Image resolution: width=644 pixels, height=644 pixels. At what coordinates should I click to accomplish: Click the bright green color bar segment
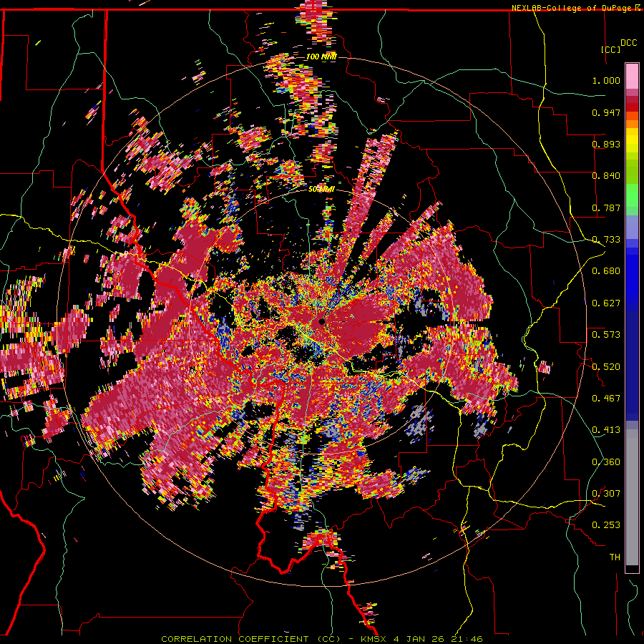pyautogui.click(x=632, y=195)
